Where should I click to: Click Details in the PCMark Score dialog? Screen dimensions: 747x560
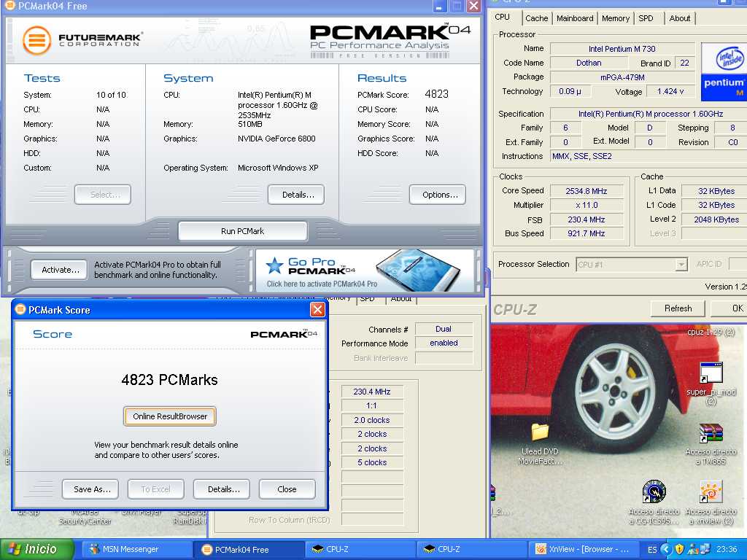tap(223, 489)
